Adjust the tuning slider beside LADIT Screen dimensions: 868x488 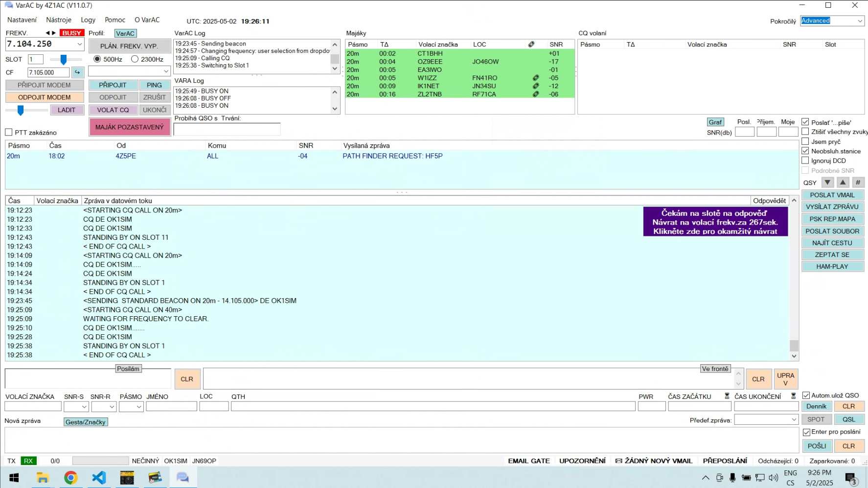point(21,111)
